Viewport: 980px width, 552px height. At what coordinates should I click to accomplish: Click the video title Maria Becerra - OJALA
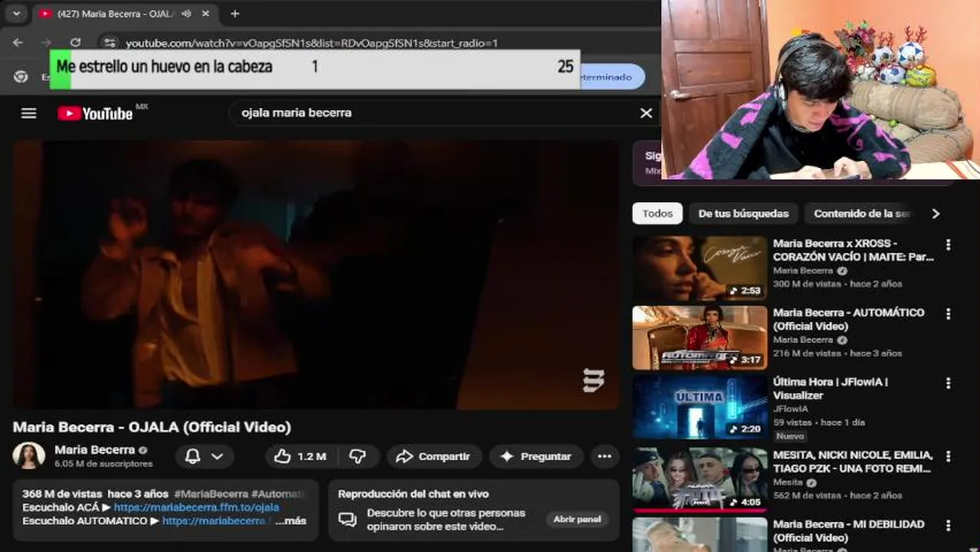point(152,427)
